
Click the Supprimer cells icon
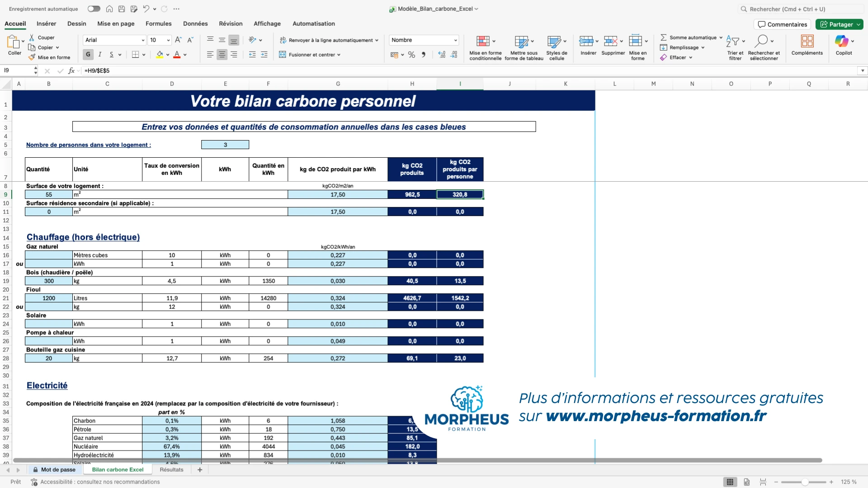(611, 41)
